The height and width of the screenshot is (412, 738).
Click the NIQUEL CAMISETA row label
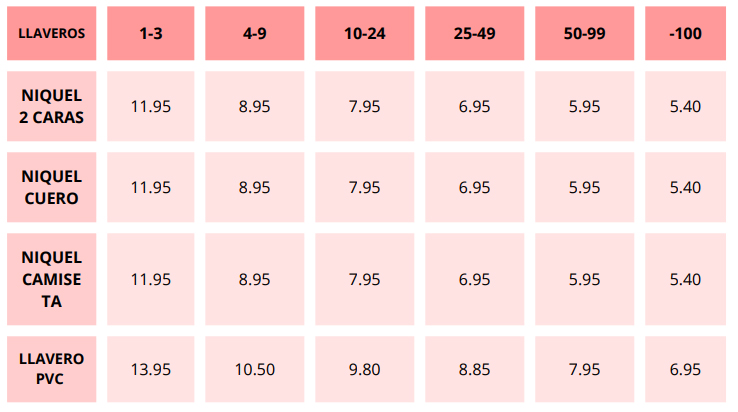click(52, 279)
